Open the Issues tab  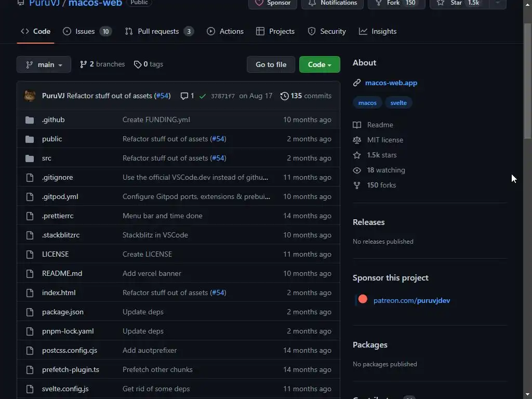pos(87,31)
